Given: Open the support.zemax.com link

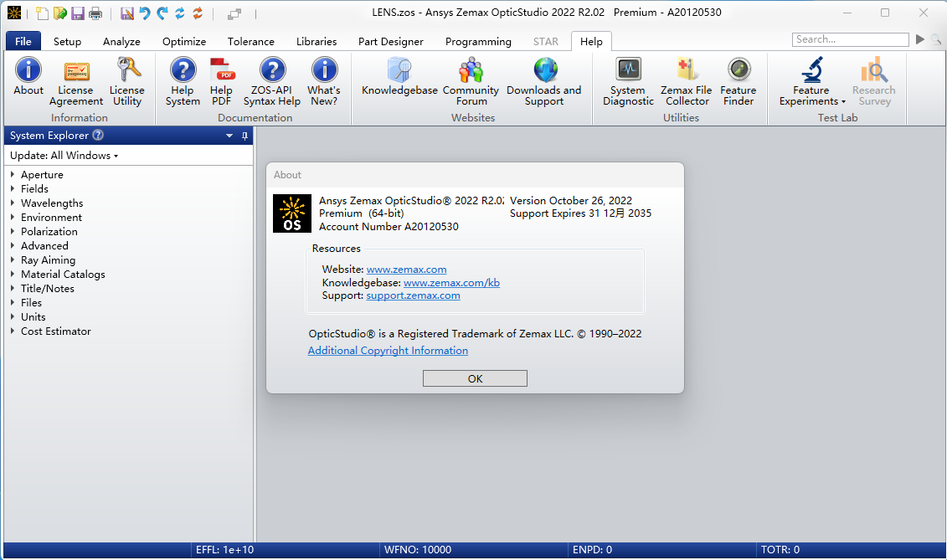Looking at the screenshot, I should point(413,295).
